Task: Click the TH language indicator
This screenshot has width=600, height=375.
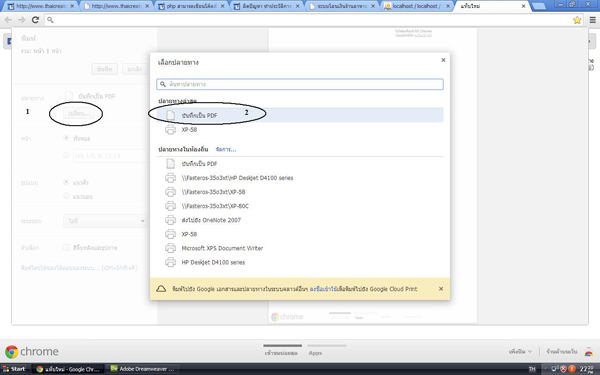Action: (x=532, y=369)
